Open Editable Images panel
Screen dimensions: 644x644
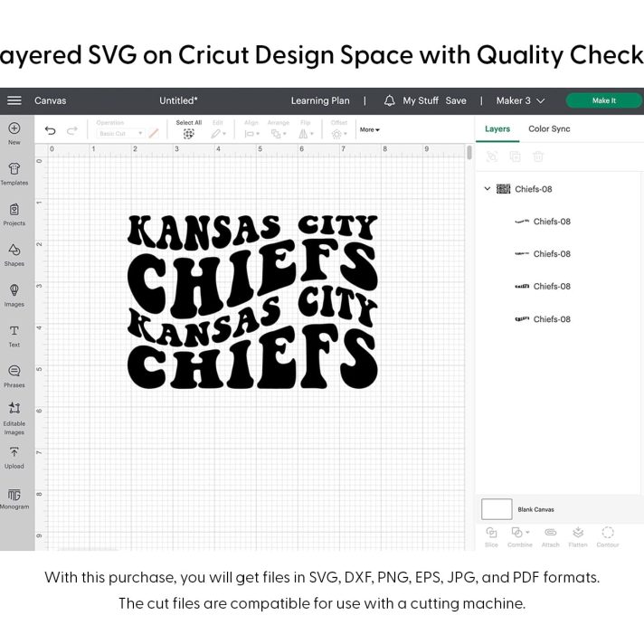(14, 419)
